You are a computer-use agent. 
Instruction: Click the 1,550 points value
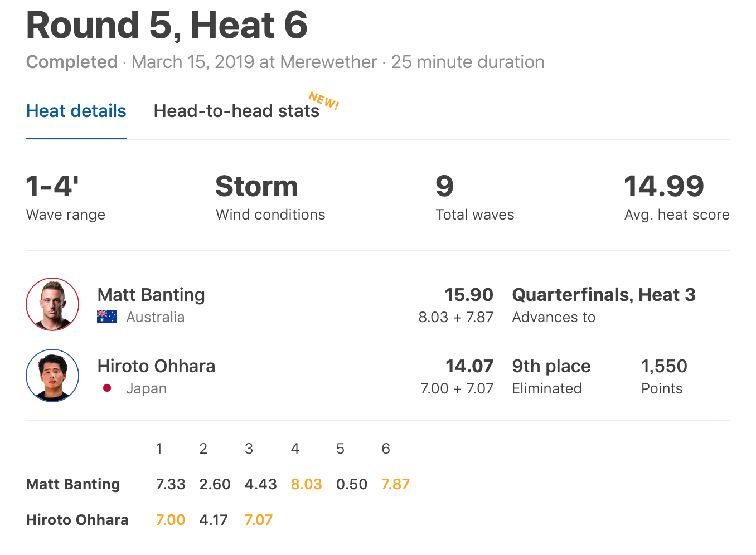pos(664,366)
